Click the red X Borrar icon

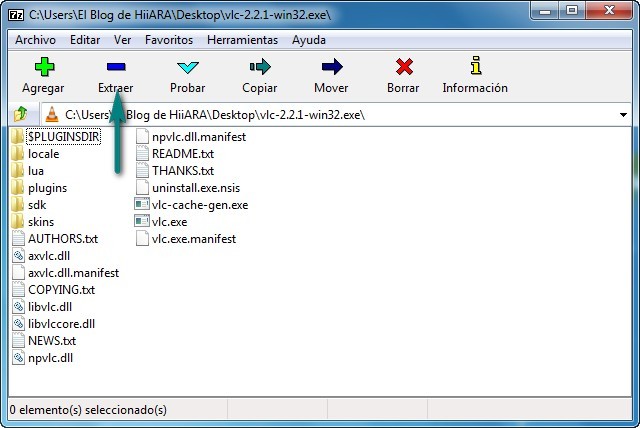404,67
